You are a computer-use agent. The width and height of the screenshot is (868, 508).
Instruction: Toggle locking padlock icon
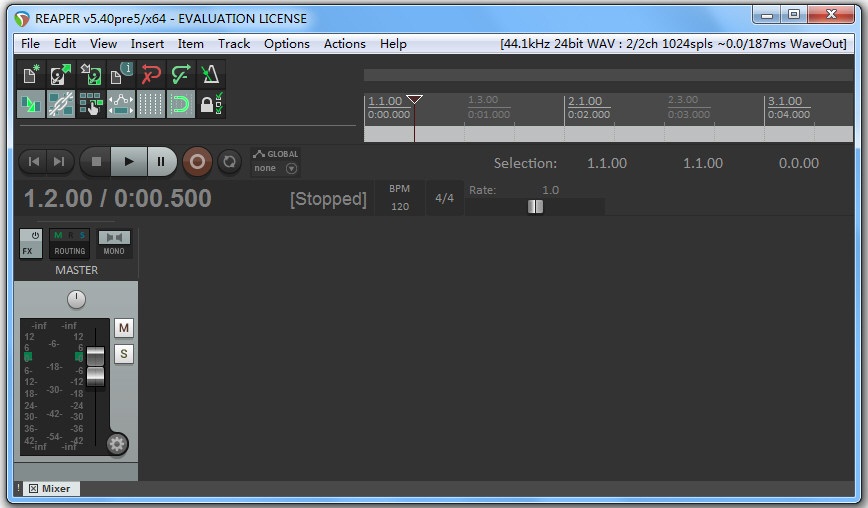[x=210, y=104]
